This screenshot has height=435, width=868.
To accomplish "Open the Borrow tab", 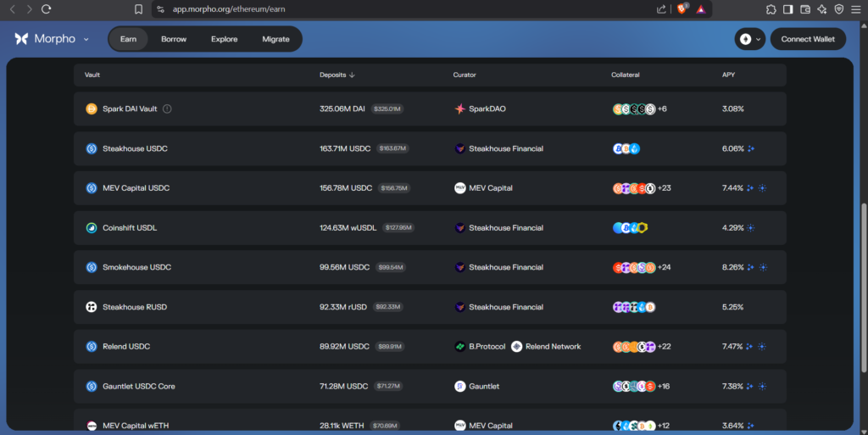I will [174, 39].
